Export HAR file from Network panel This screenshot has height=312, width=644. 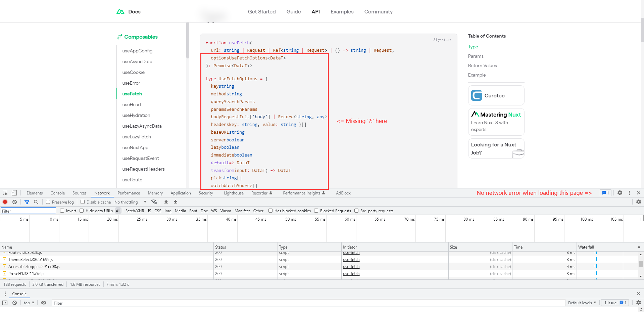coord(175,202)
